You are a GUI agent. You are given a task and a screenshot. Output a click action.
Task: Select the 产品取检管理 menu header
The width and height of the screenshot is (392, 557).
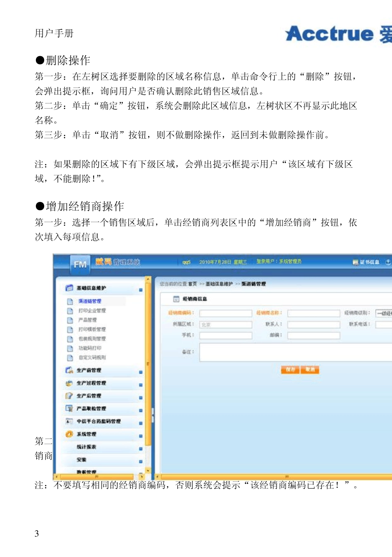pyautogui.click(x=91, y=409)
